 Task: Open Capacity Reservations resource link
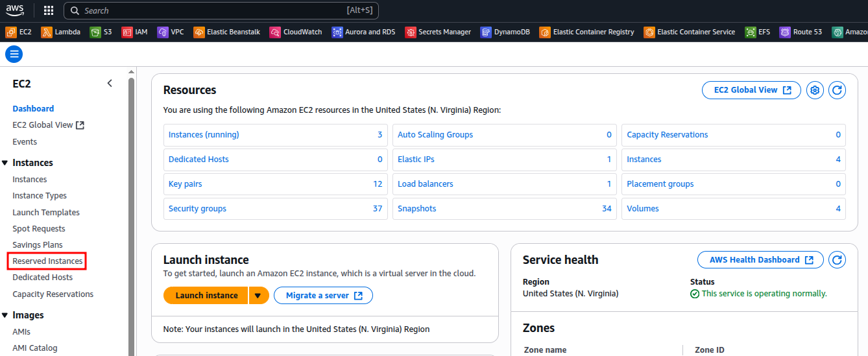tap(668, 135)
